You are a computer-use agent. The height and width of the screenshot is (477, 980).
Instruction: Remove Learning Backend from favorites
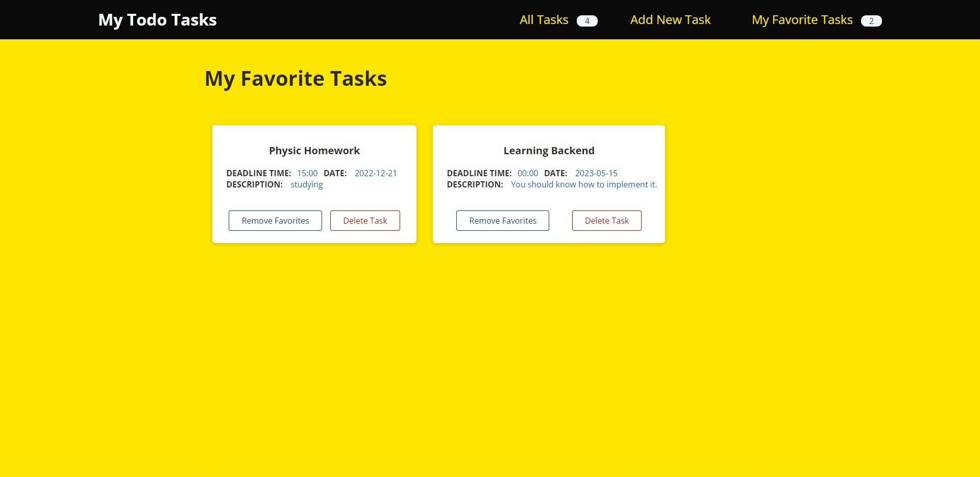click(502, 220)
